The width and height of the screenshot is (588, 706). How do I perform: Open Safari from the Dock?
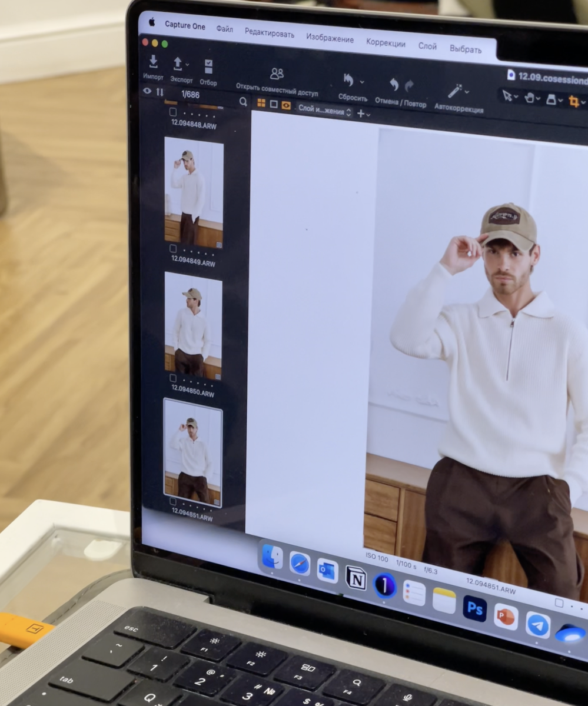pyautogui.click(x=300, y=564)
